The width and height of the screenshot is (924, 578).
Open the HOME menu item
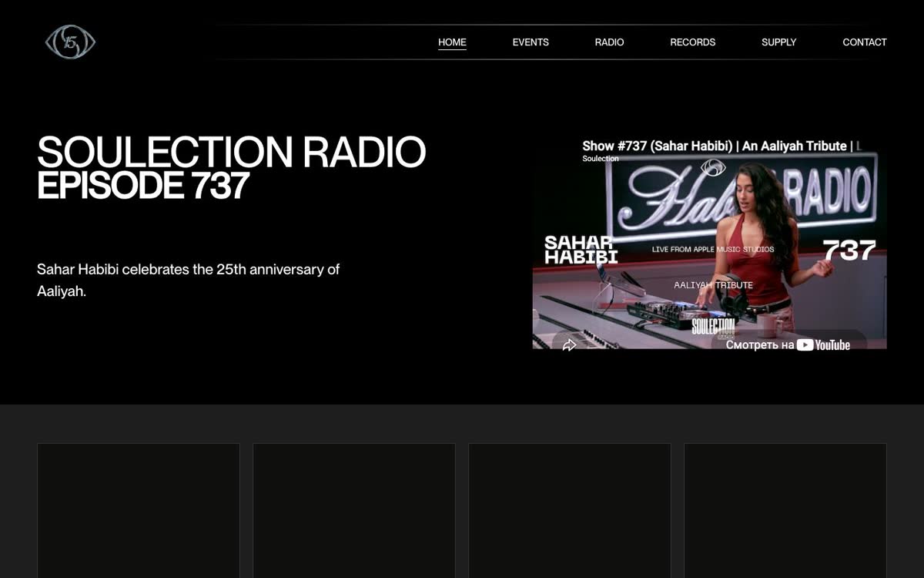[452, 42]
